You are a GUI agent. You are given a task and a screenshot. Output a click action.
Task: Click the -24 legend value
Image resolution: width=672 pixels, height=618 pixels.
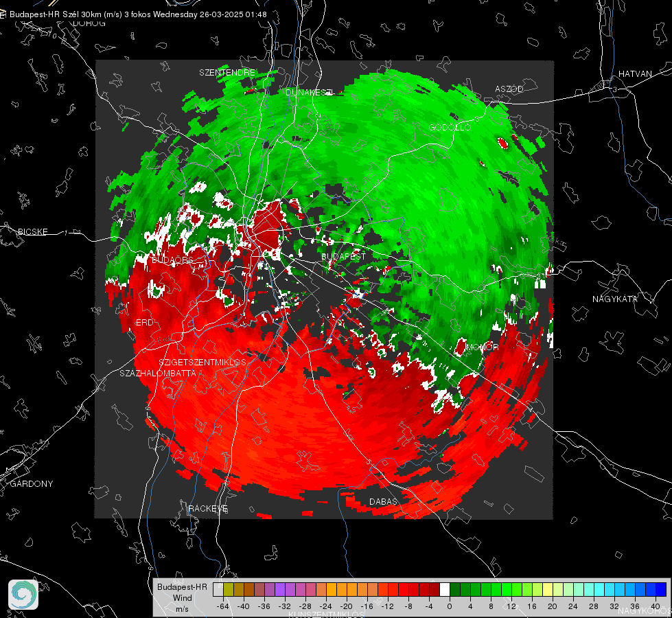click(326, 606)
